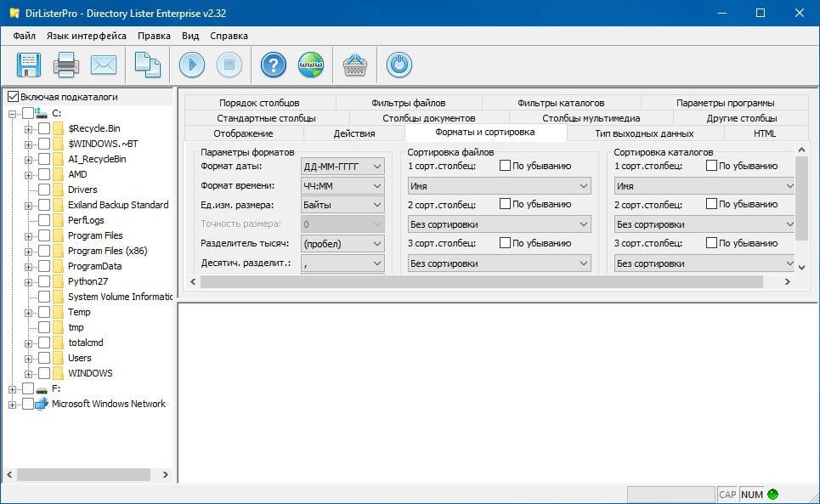Open Разделитель тысяч dropdown (пробел)
The image size is (820, 504).
pos(342,244)
